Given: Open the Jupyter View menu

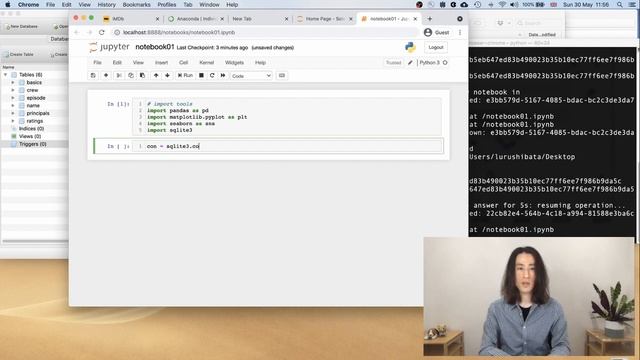Looking at the screenshot, I should 138,62.
